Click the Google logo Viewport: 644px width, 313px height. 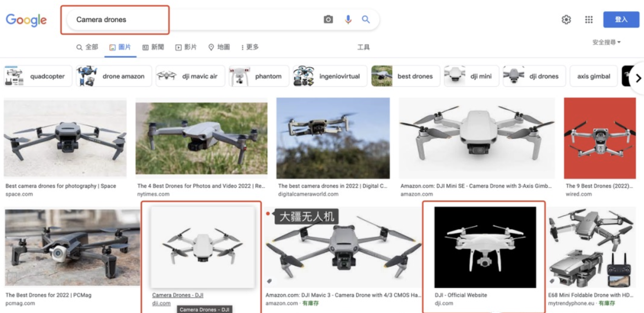coord(26,20)
